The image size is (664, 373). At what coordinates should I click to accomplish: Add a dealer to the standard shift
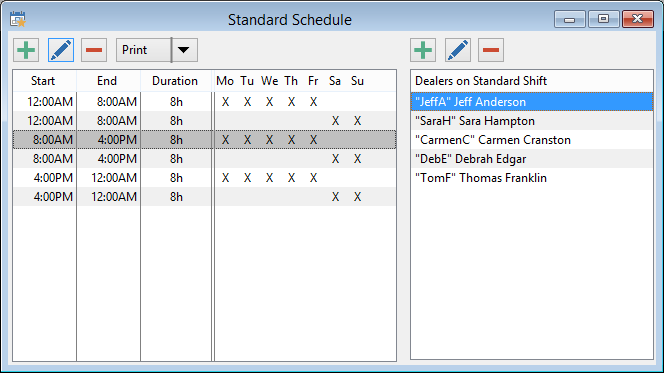(423, 50)
